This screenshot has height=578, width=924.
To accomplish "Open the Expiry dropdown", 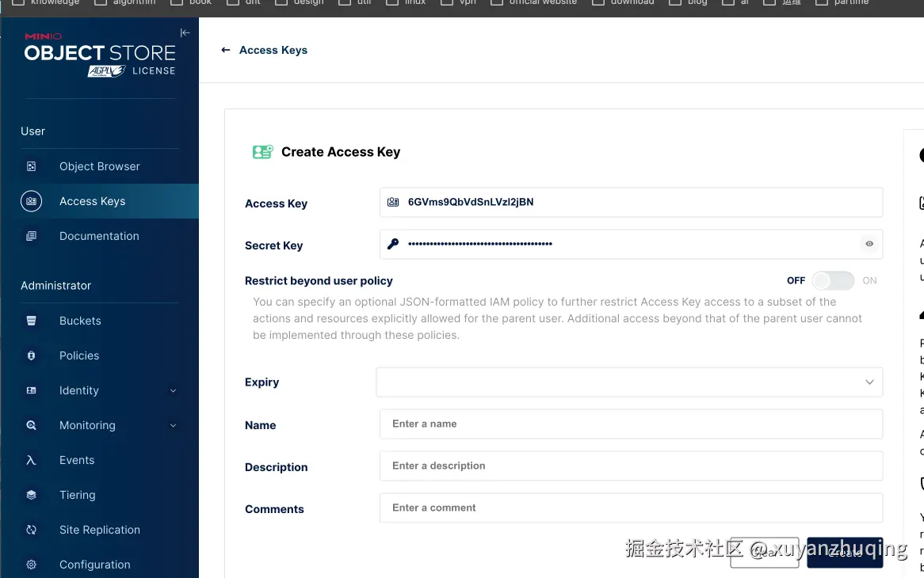I will 629,382.
